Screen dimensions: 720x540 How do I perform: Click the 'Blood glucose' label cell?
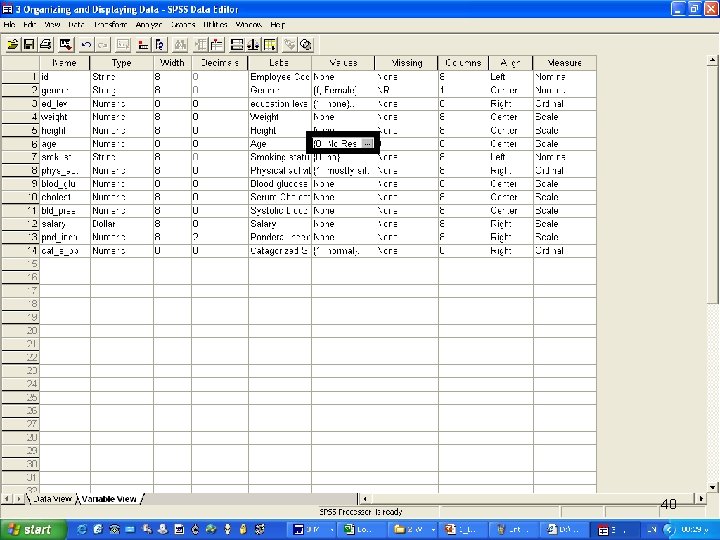click(280, 184)
